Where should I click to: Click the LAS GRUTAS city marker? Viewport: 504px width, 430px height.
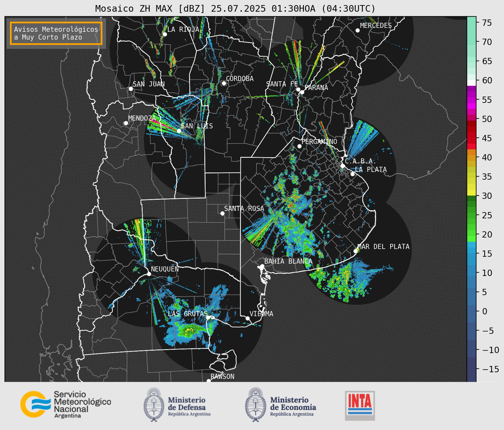(208, 317)
